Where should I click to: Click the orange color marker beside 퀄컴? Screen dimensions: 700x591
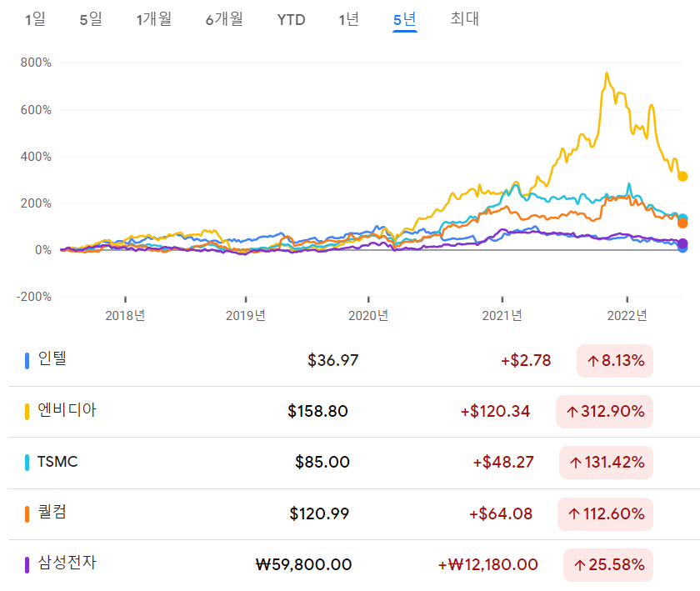click(25, 514)
